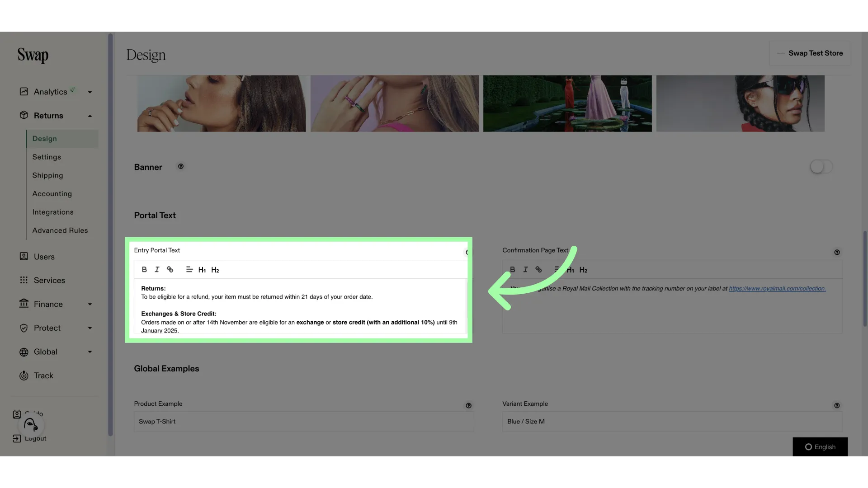Viewport: 868px width, 488px height.
Task: Expand the Protect dropdown arrow
Action: coord(90,328)
